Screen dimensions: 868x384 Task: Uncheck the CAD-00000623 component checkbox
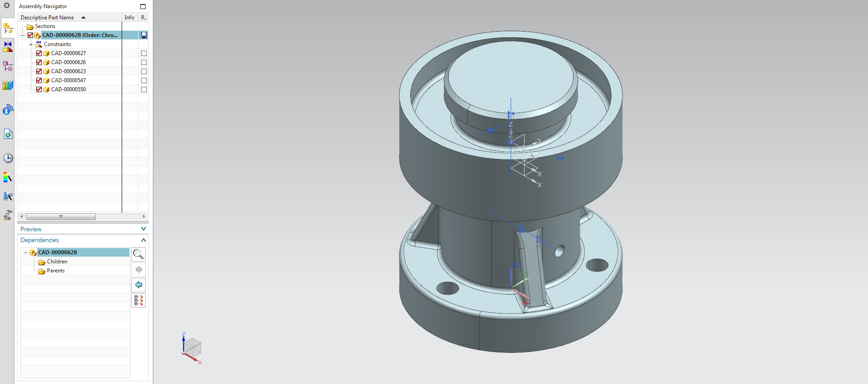pyautogui.click(x=39, y=71)
